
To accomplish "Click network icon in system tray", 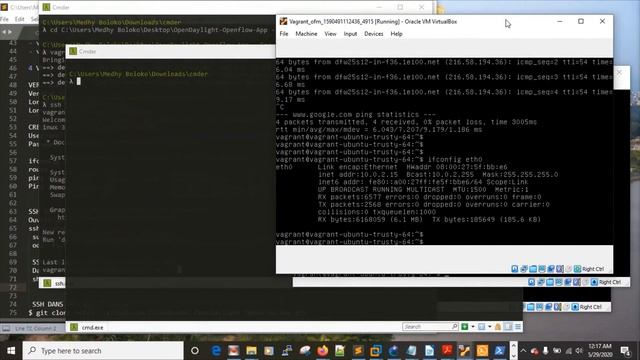I will click(568, 351).
